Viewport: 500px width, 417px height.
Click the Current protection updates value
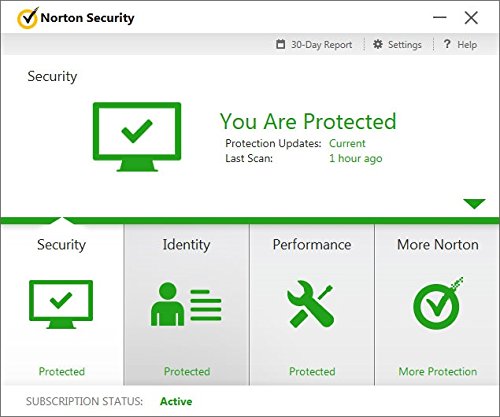(347, 143)
